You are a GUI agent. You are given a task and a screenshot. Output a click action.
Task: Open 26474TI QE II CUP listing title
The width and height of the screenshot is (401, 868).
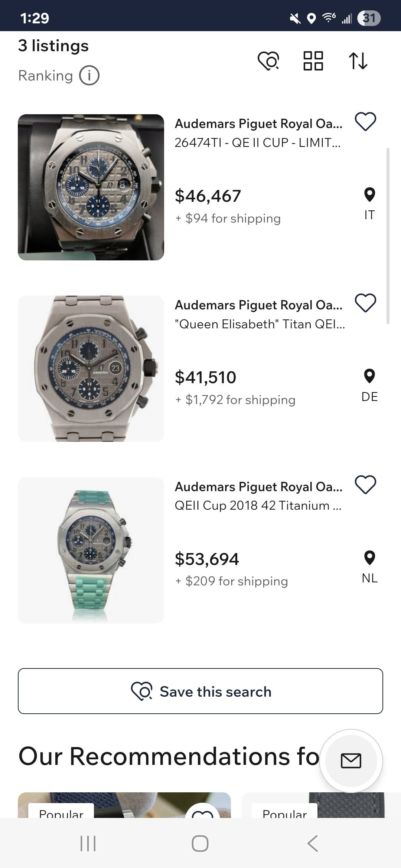point(258,142)
